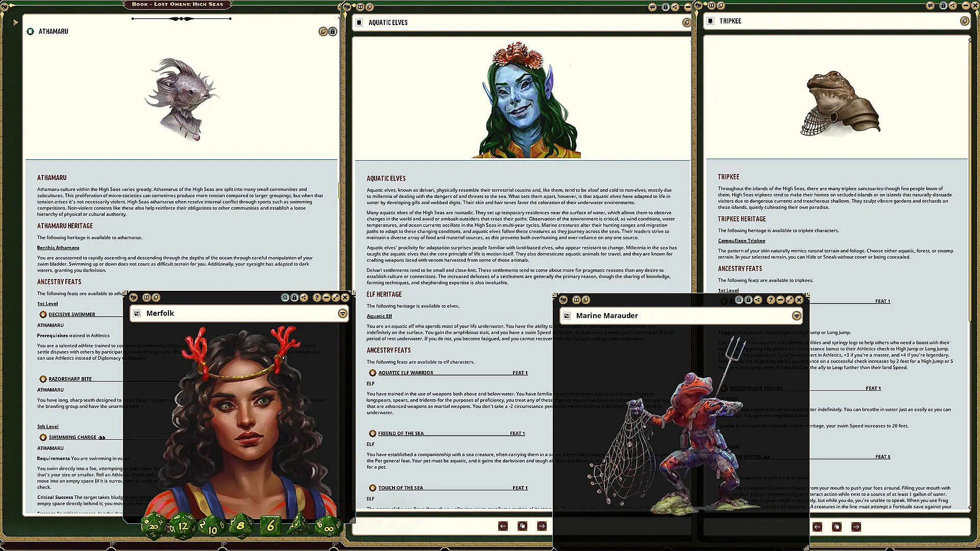
Task: Open the Marine Marauder title menu button
Action: 796,316
